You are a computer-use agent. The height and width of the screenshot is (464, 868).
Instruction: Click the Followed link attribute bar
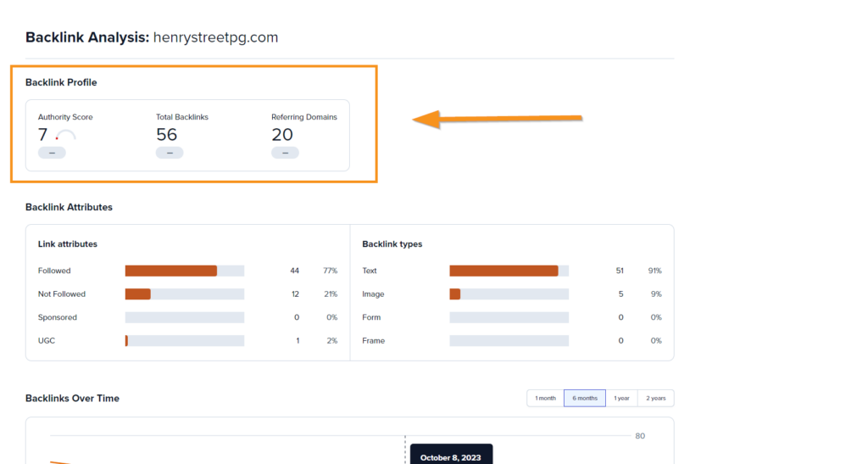coord(185,271)
